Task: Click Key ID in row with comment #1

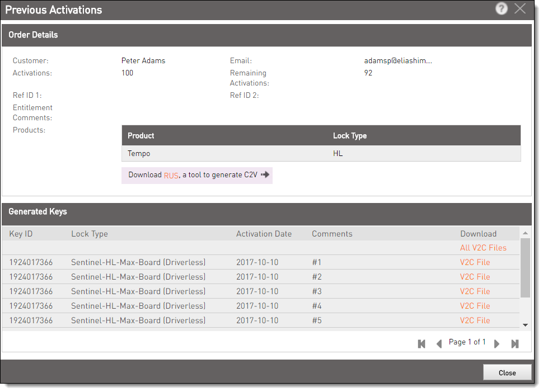Action: 31,262
